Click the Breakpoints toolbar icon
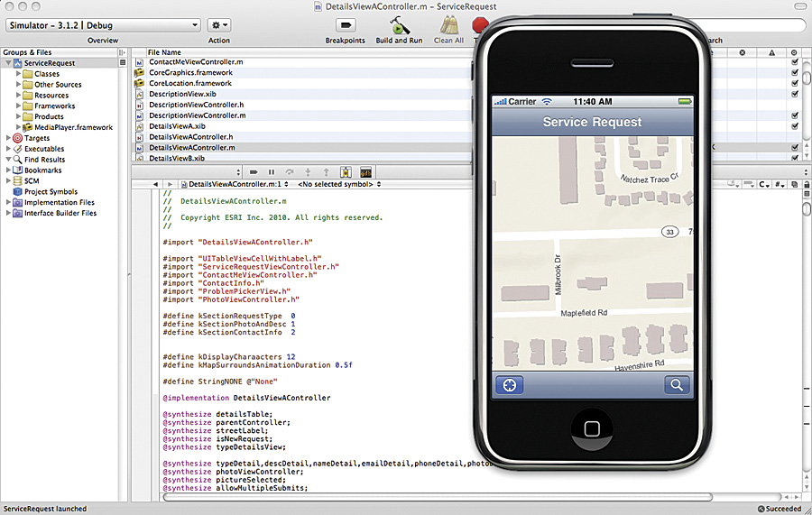812x515 pixels. click(x=346, y=25)
